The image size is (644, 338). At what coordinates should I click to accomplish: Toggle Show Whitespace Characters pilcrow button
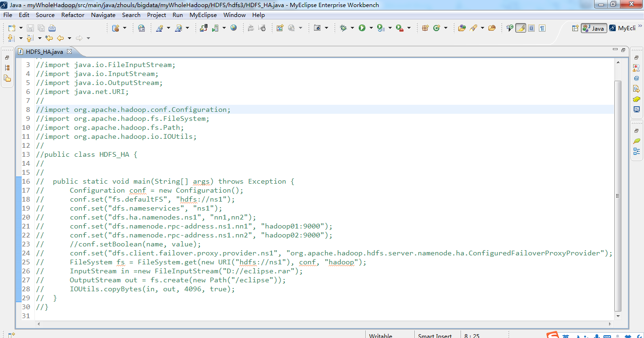542,28
